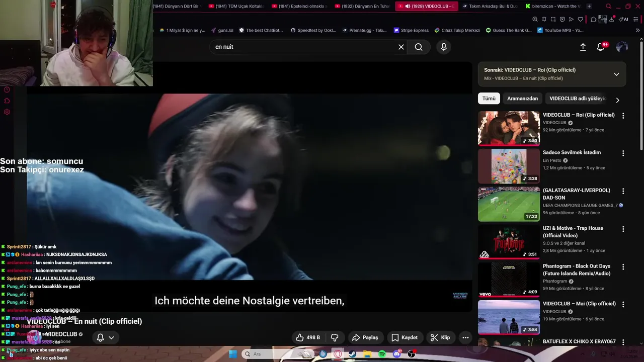Open the browser AI assistant button

(624, 19)
